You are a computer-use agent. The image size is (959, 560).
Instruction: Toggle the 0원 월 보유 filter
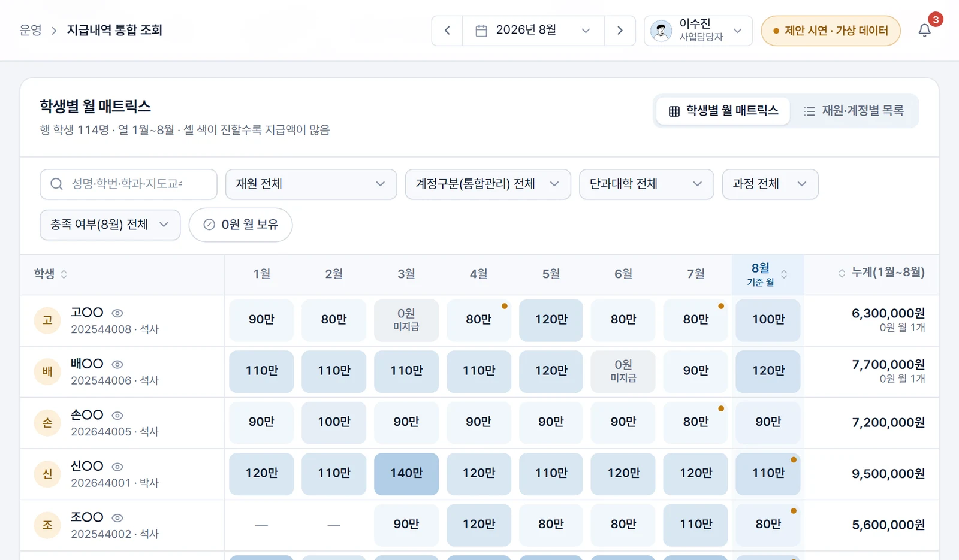[240, 225]
